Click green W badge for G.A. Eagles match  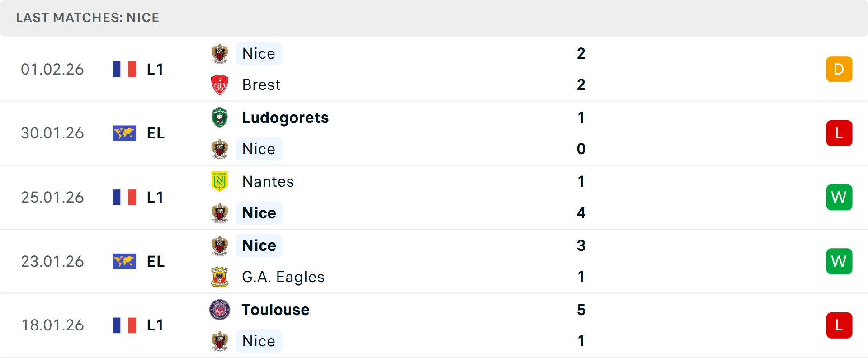[839, 261]
